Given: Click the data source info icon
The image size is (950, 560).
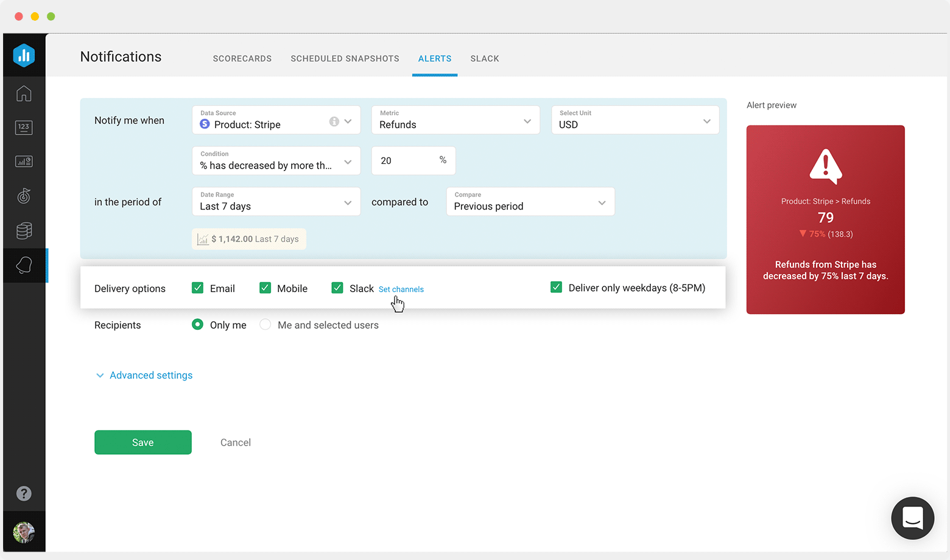Looking at the screenshot, I should (334, 121).
